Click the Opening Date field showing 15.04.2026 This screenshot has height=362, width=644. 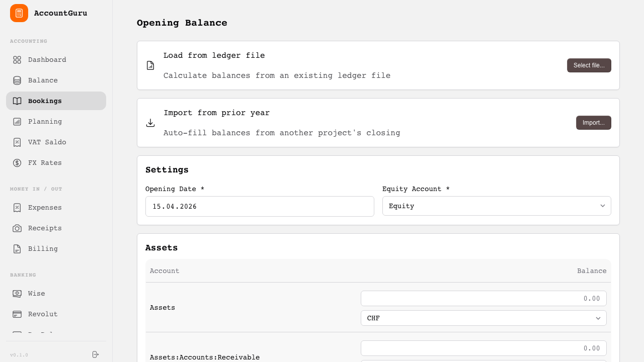pyautogui.click(x=260, y=206)
